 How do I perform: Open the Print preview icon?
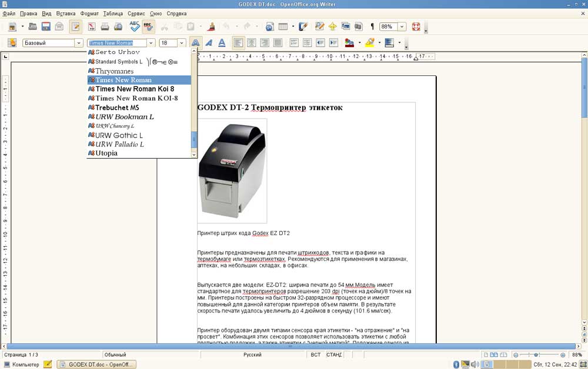[x=118, y=26]
